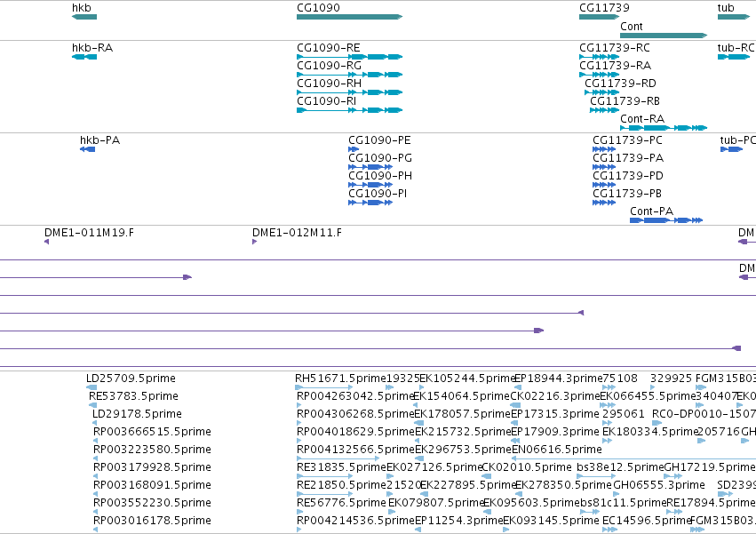Click the bs81c11.5prime EST
756x534 pixels.
590,512
